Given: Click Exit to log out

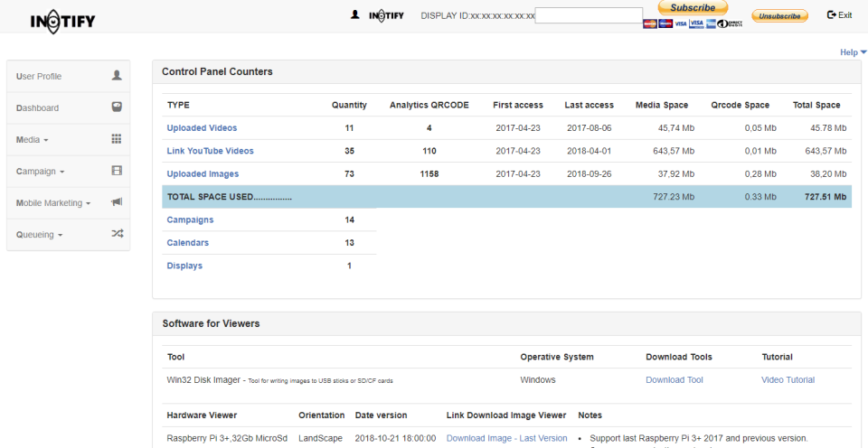Looking at the screenshot, I should (x=839, y=15).
